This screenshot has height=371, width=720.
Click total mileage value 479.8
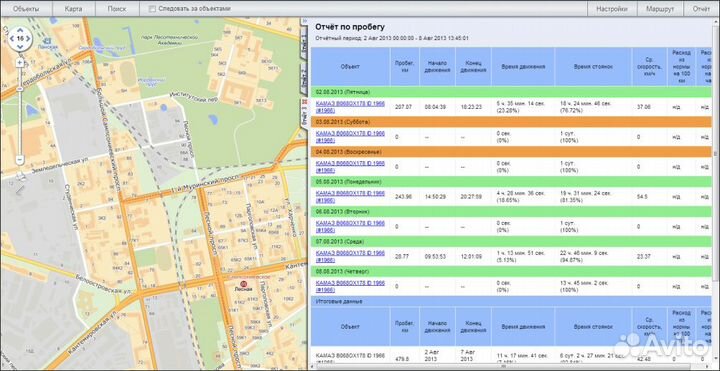(x=402, y=360)
